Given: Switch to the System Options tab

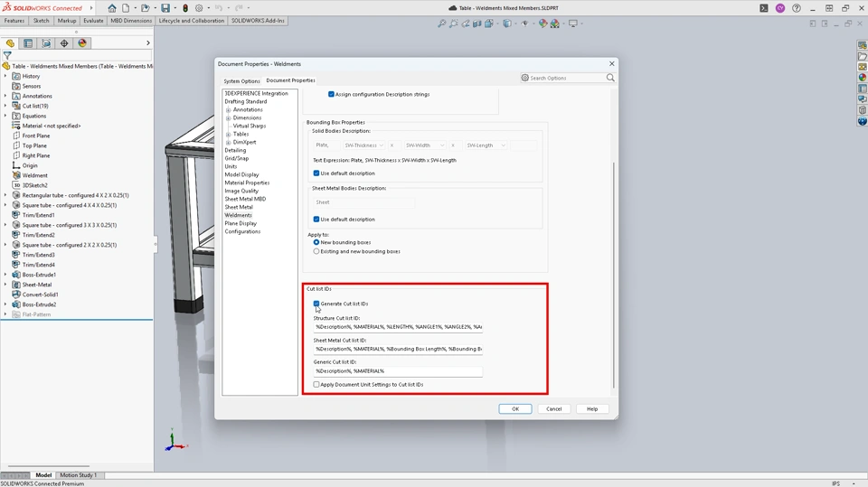Looking at the screenshot, I should (x=241, y=80).
